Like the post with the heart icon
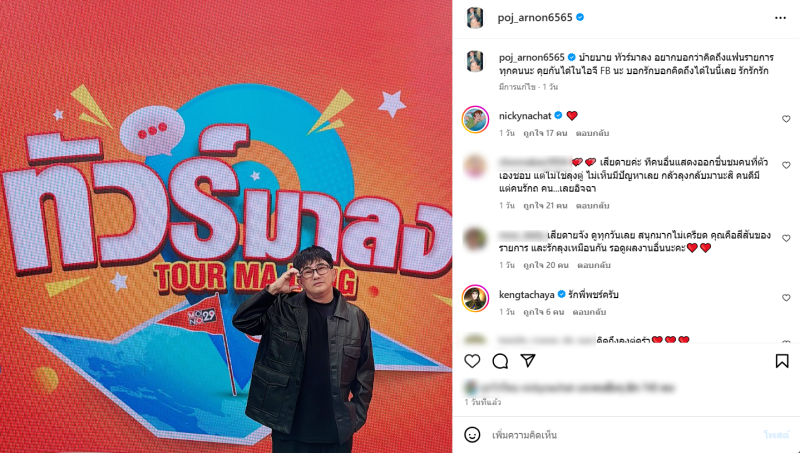Viewport: 800px width, 453px height. pos(472,361)
